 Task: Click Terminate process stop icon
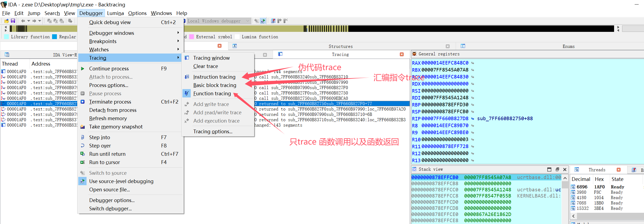83,102
